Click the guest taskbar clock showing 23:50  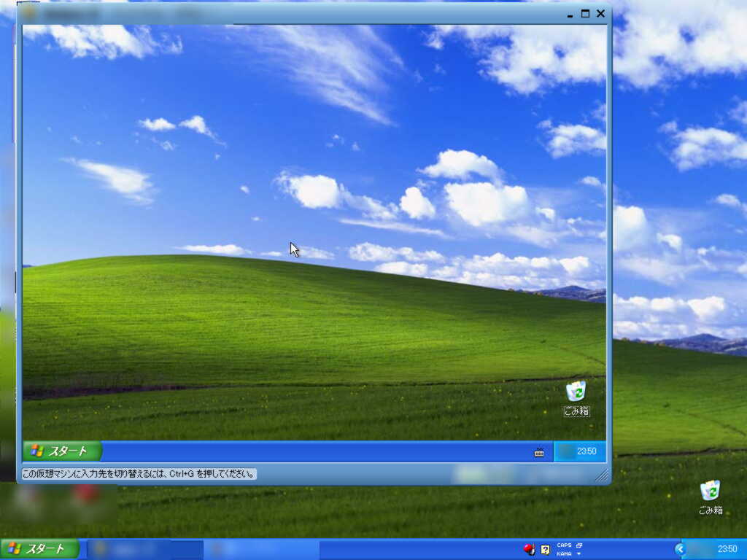587,451
